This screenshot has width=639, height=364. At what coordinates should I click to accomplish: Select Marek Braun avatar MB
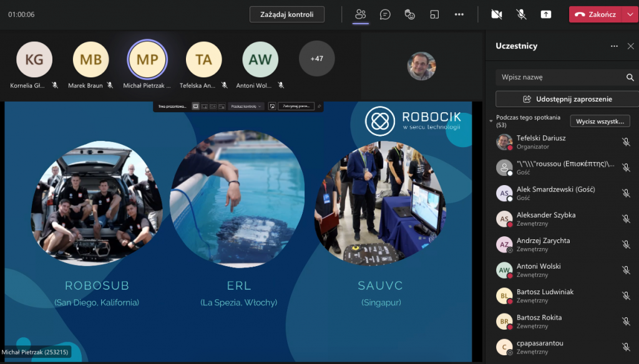point(91,59)
